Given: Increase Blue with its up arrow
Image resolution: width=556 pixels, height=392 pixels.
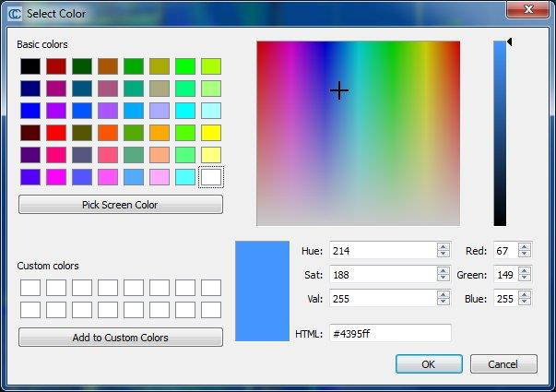Looking at the screenshot, I should 525,294.
